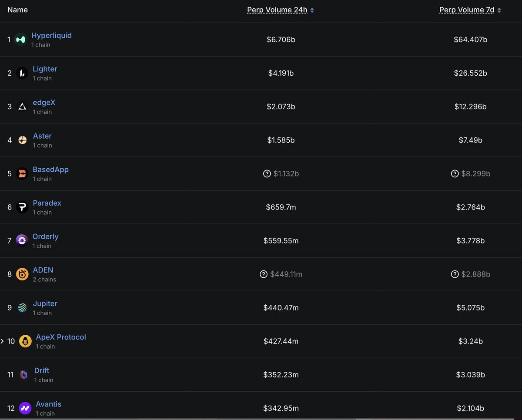Select Orderly 24h volume $559.55m
This screenshot has width=522, height=420.
281,240
